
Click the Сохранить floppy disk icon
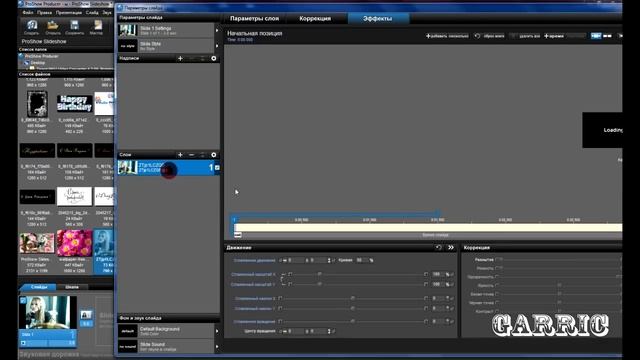tap(74, 25)
